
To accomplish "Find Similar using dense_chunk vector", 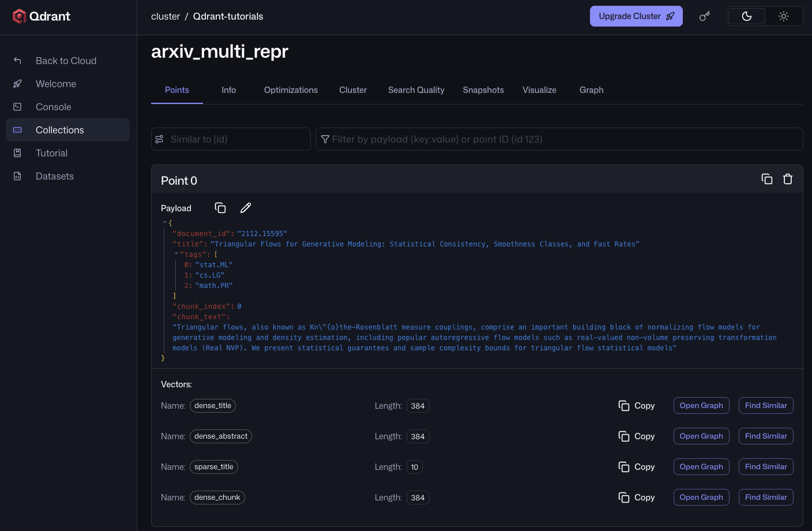I will (x=766, y=498).
